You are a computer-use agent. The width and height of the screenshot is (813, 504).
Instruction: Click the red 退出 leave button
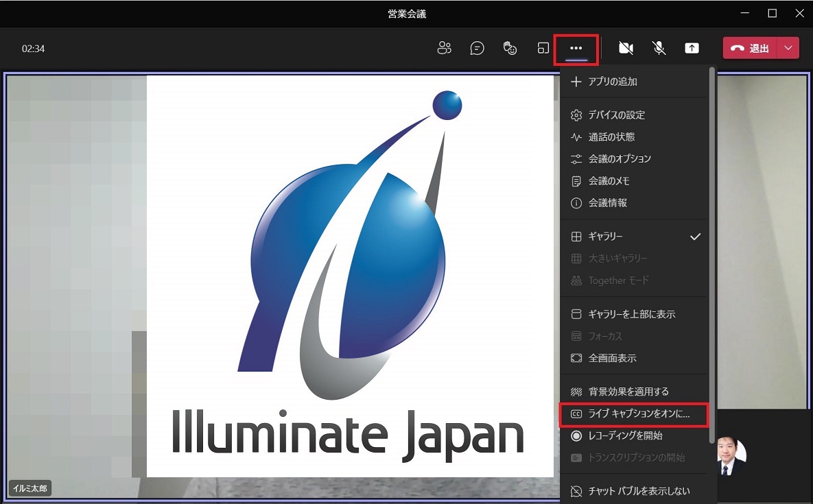point(750,48)
